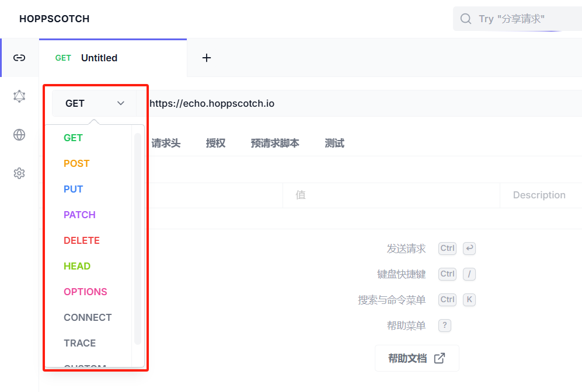Open Settings gear icon in sidebar
Screen dimensions: 582x392
click(19, 173)
